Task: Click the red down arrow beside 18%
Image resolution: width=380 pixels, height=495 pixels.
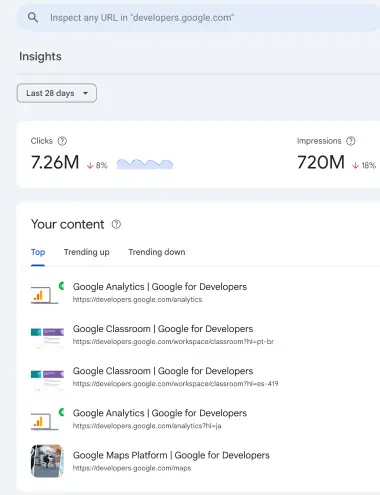Action: (356, 165)
